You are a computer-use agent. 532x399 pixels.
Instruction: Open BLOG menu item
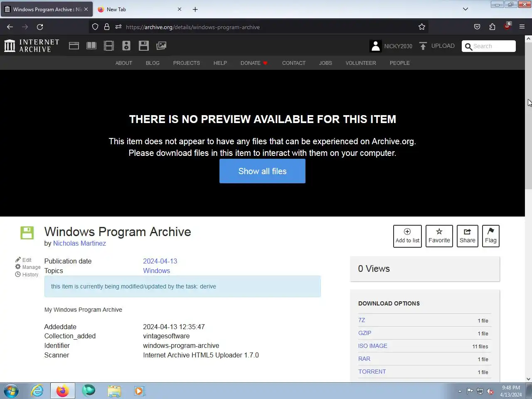click(x=153, y=63)
